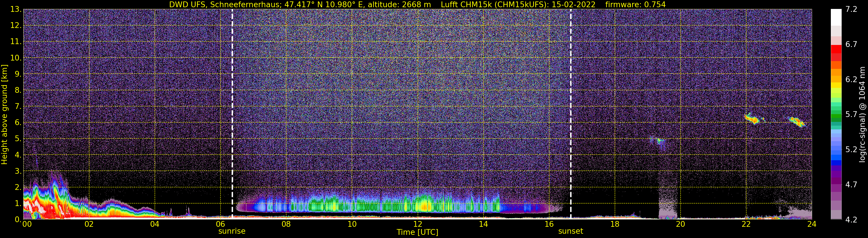
Task: Click the height axis tick '7.'
Action: (x=18, y=107)
